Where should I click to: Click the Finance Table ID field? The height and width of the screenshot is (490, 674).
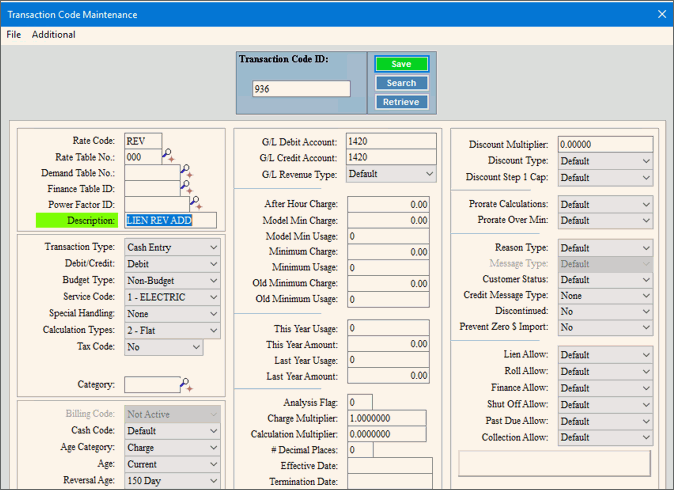[152, 189]
